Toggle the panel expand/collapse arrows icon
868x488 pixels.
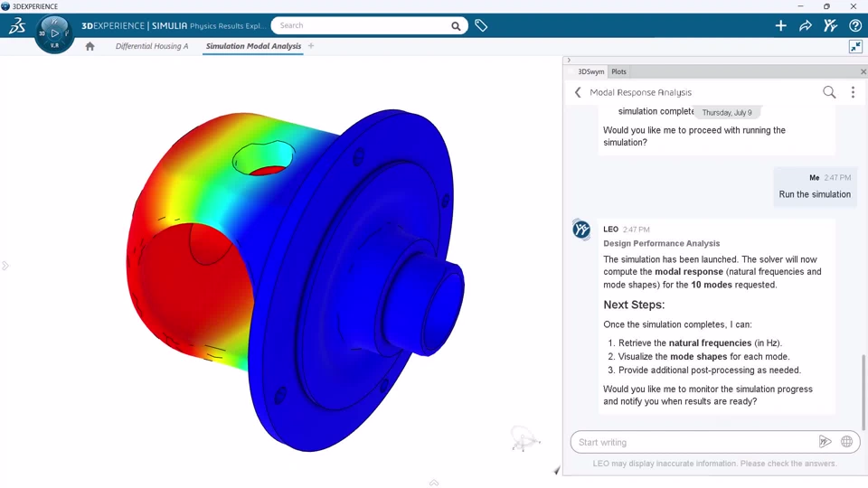[856, 46]
